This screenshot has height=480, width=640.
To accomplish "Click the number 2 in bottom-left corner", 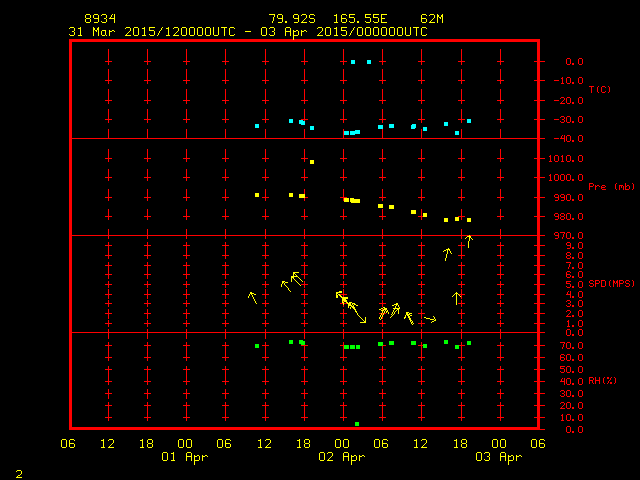I will (18, 471).
